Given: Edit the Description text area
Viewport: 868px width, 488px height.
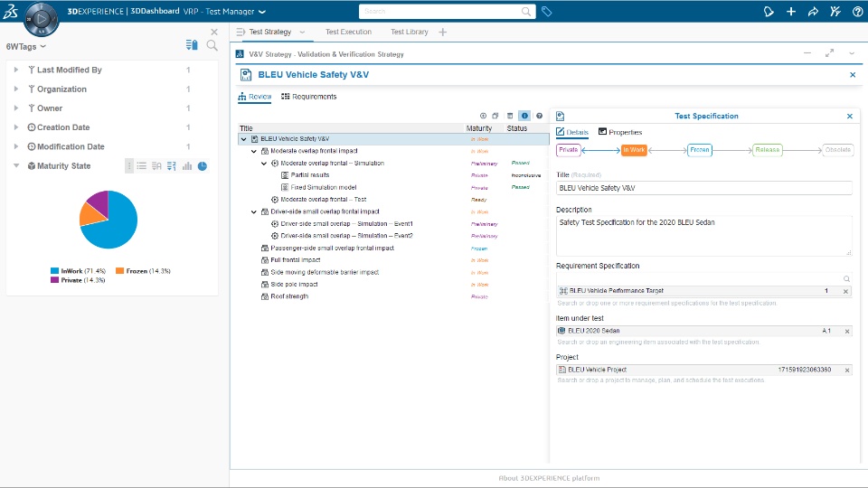Looking at the screenshot, I should pyautogui.click(x=703, y=236).
